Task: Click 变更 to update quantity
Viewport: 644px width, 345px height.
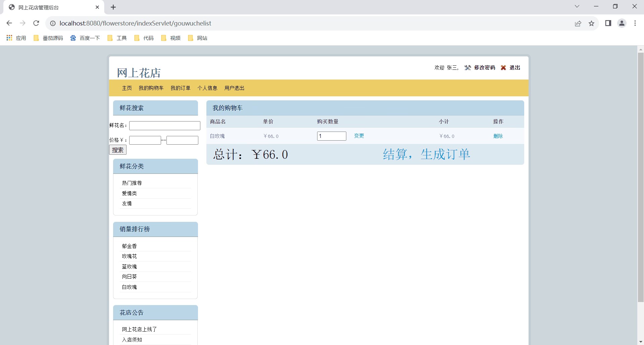Action: click(x=359, y=136)
